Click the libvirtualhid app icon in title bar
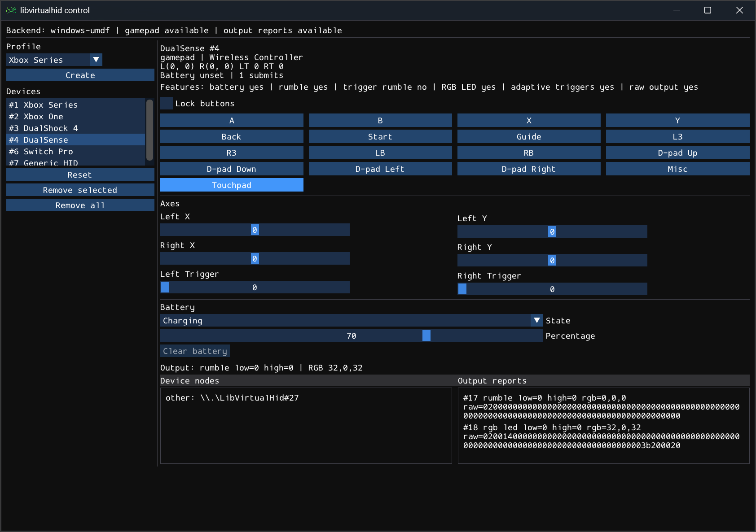The width and height of the screenshot is (756, 532). tap(11, 10)
